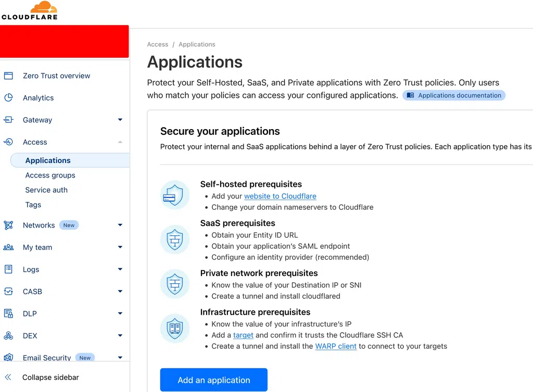Click the Access breadcrumb
Viewport: 533px width, 392px height.
point(157,45)
